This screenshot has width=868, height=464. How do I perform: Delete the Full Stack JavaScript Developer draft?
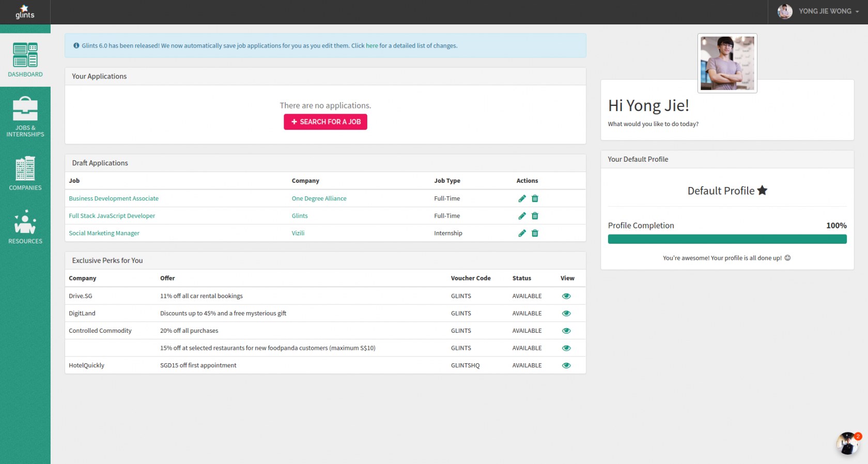535,216
